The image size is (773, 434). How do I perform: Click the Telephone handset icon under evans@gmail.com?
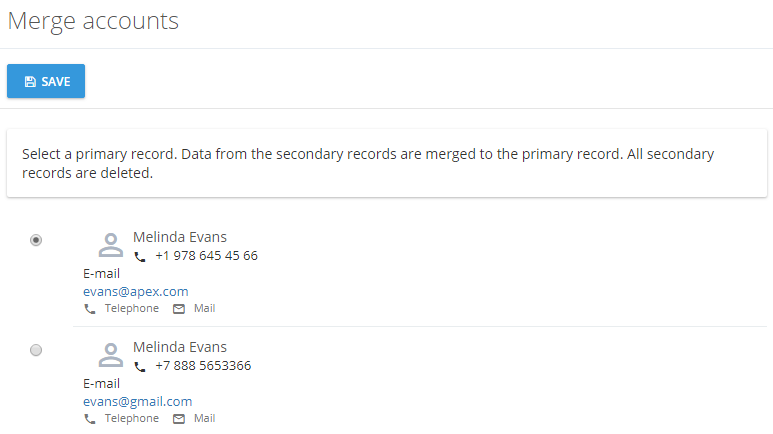pos(90,419)
